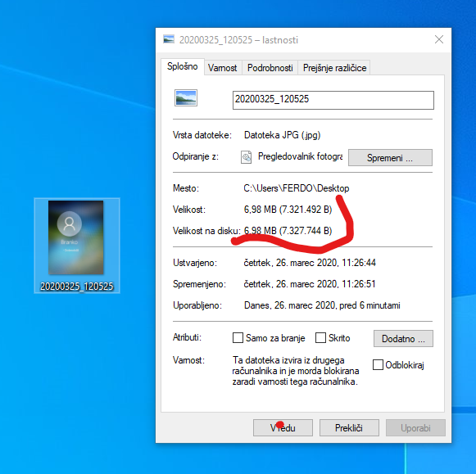Confirm with the V redu button
The width and height of the screenshot is (476, 474).
(x=283, y=428)
